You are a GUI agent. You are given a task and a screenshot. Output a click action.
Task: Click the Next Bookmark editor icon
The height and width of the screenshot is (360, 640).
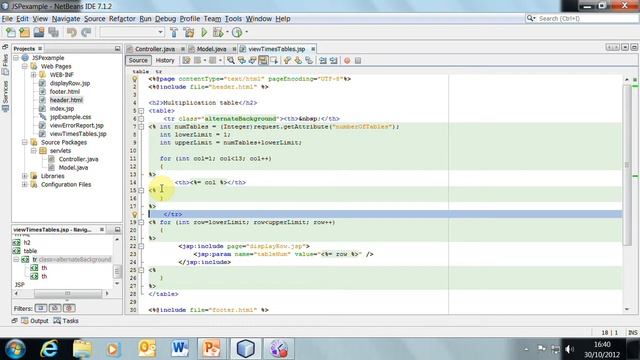point(298,60)
